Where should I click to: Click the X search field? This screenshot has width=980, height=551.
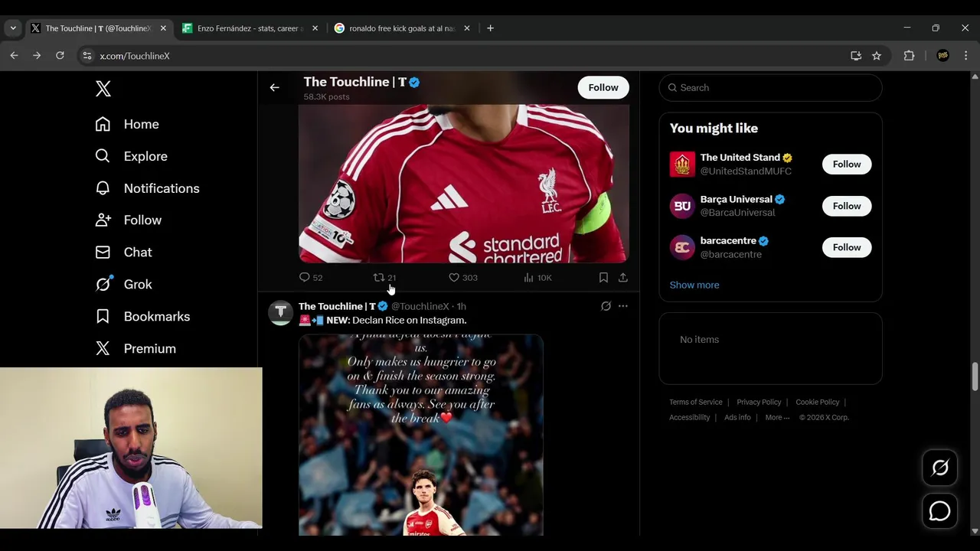coord(770,87)
